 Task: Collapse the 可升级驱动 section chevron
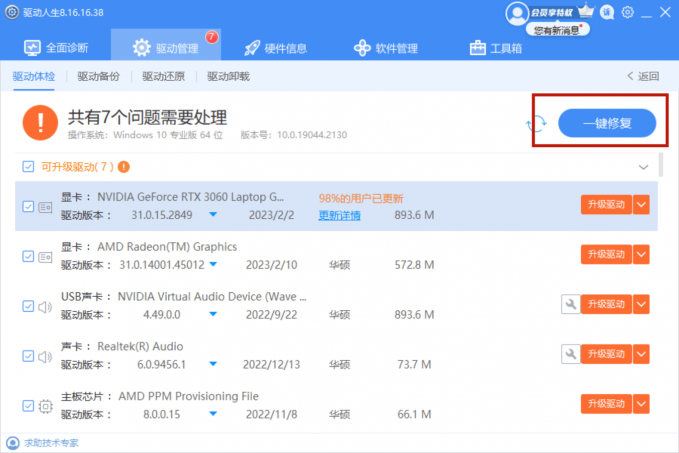pos(643,167)
